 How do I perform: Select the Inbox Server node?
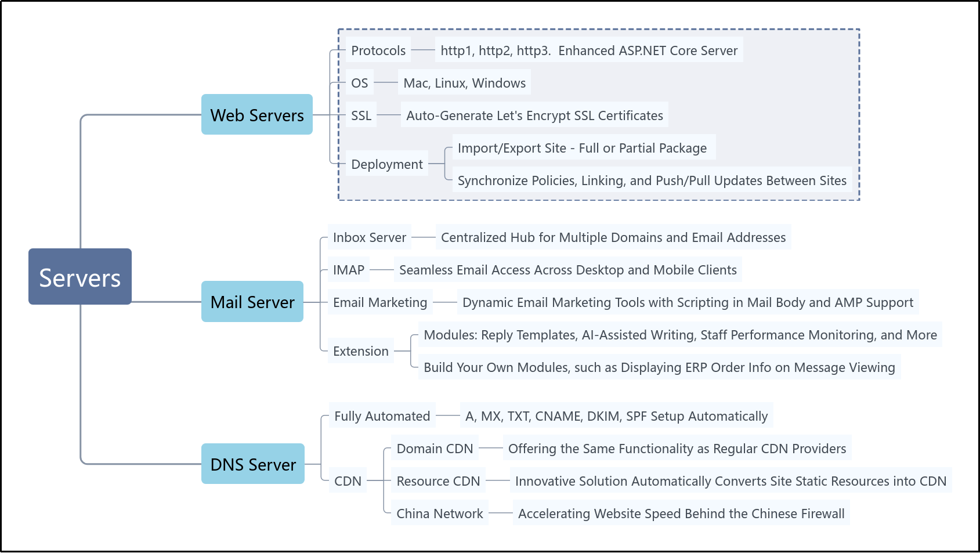pos(369,237)
